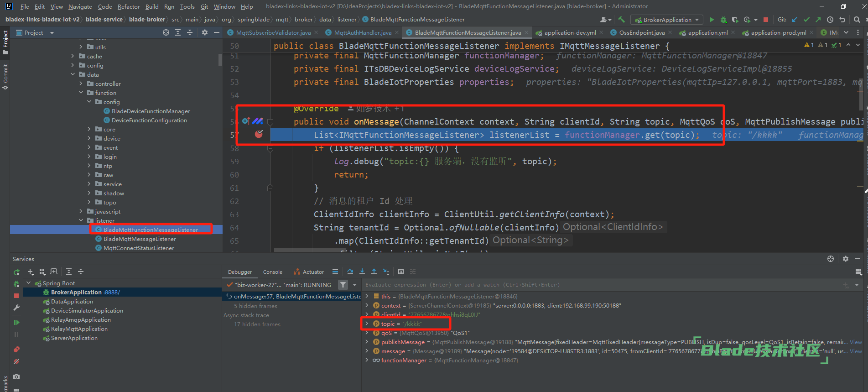Click camera thread dump icon

pos(16,376)
